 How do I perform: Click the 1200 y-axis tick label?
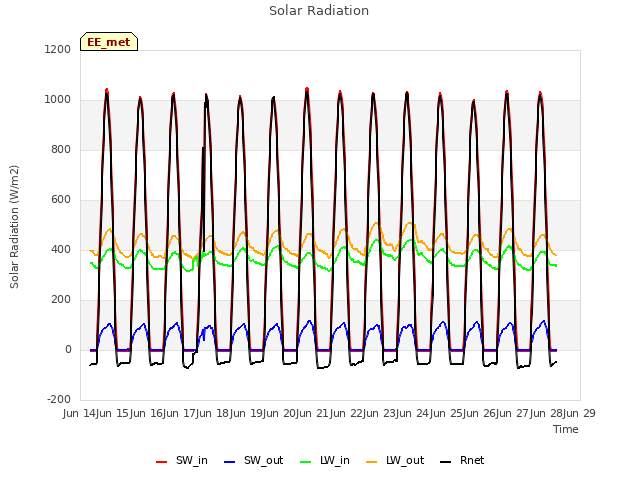[x=58, y=49]
